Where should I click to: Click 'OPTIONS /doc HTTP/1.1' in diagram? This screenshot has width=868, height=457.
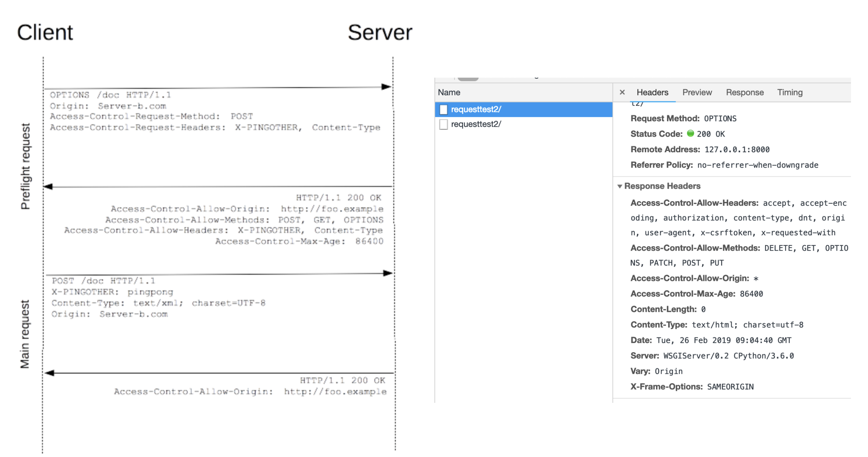pos(111,95)
